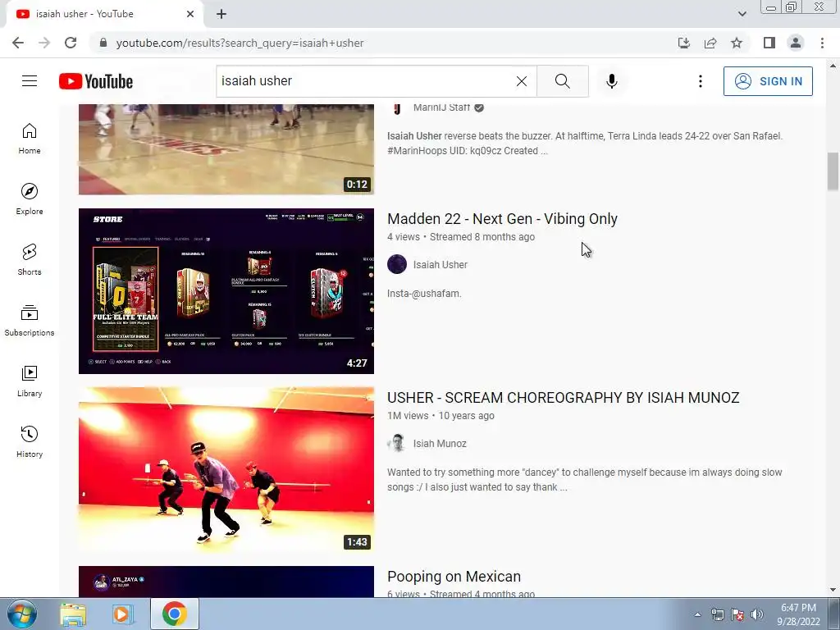
Task: Open File Explorer from the taskbar
Action: [73, 614]
